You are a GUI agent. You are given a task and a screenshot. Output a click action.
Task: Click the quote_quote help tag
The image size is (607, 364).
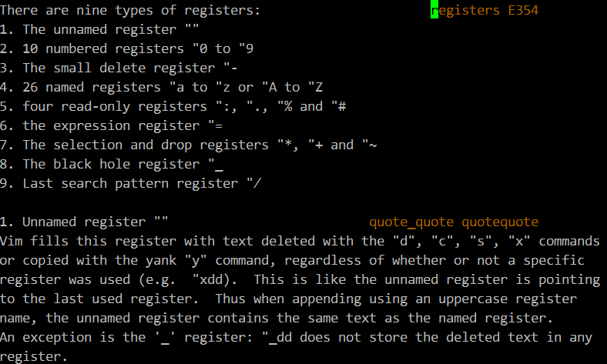click(411, 222)
